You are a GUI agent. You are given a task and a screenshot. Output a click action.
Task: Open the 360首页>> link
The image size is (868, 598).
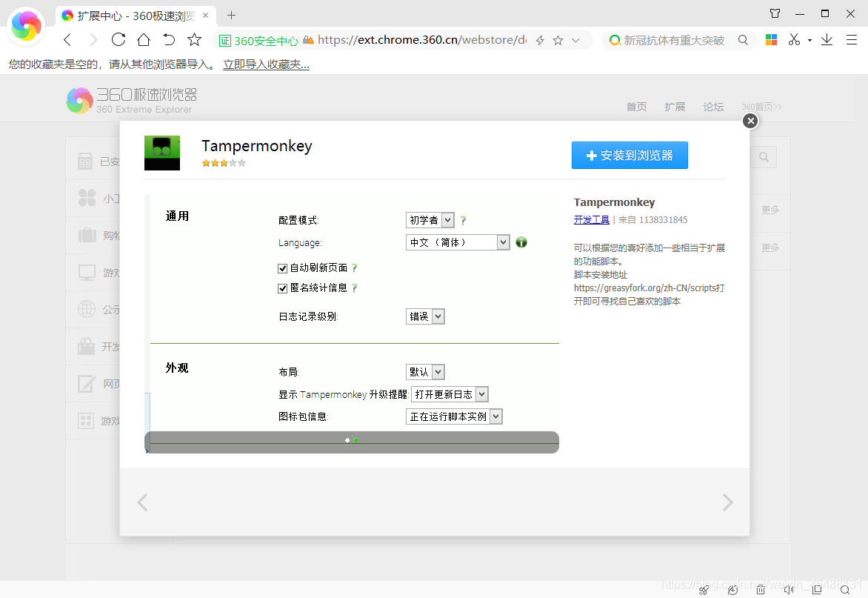[x=761, y=107]
